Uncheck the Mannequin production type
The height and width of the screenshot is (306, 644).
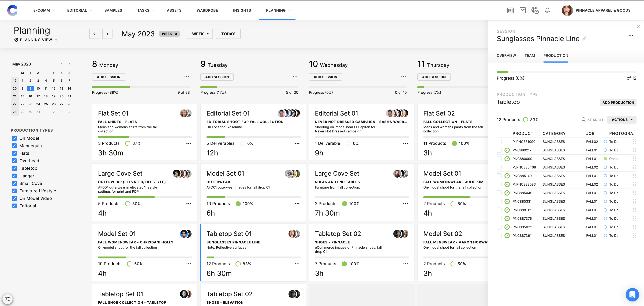[x=14, y=146]
